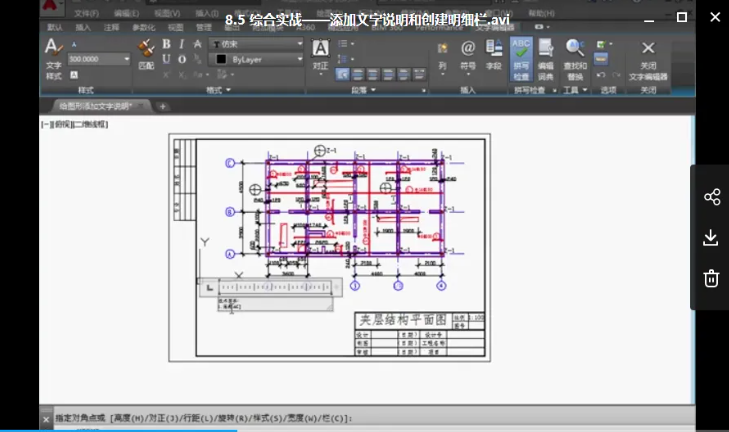
Task: Select the default paragraph alignment button
Action: 343,74
